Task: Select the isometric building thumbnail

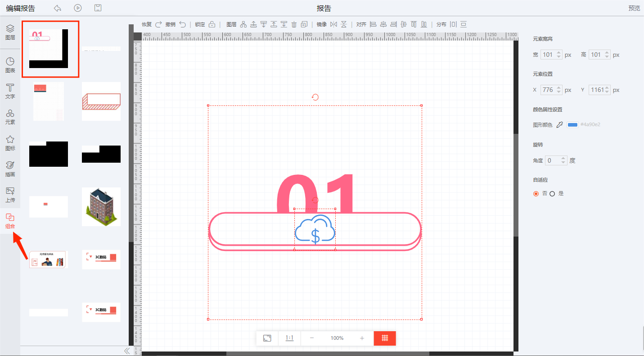Action: (101, 206)
